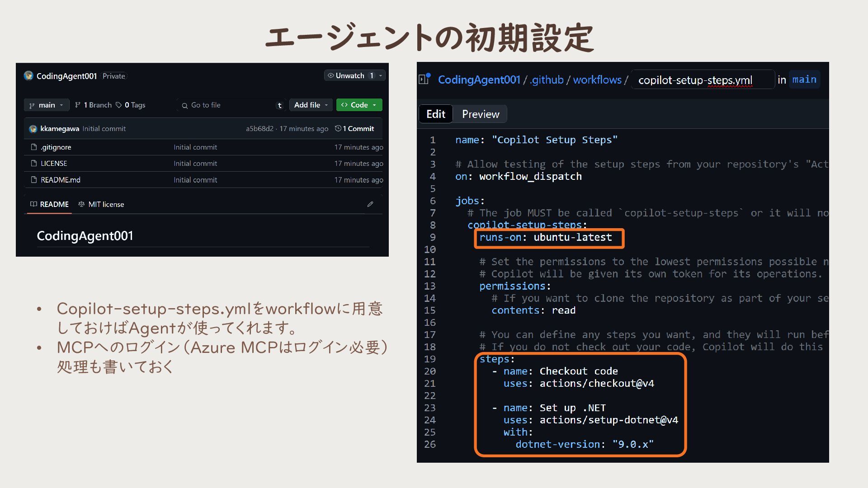Select the Edit tab
The height and width of the screenshot is (488, 868).
click(x=435, y=114)
